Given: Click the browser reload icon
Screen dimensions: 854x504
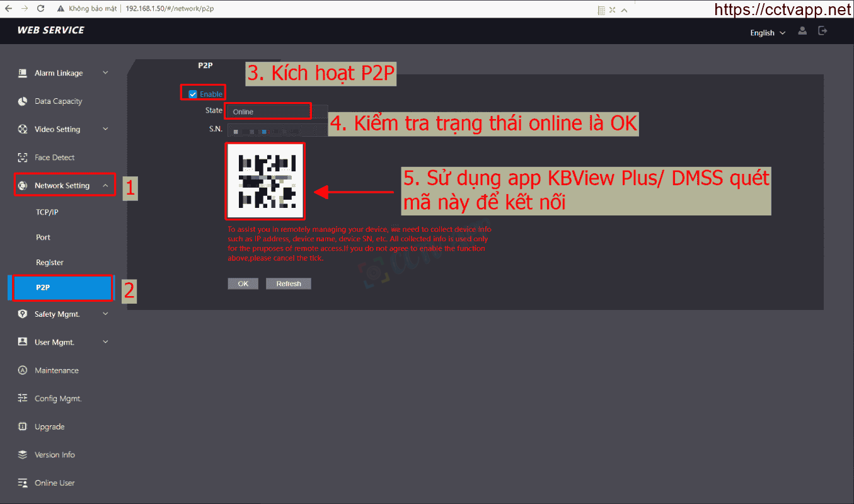Looking at the screenshot, I should coord(41,9).
